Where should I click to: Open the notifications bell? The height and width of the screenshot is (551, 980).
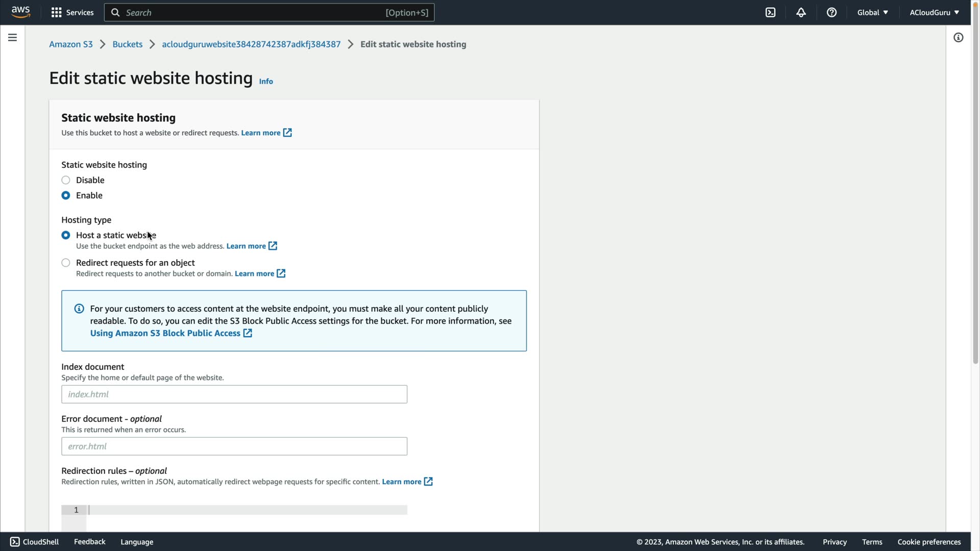point(801,12)
